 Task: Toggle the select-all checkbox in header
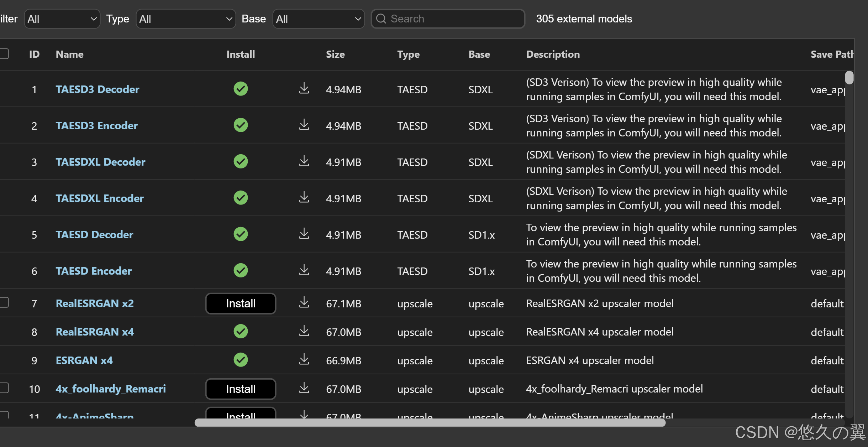click(4, 54)
